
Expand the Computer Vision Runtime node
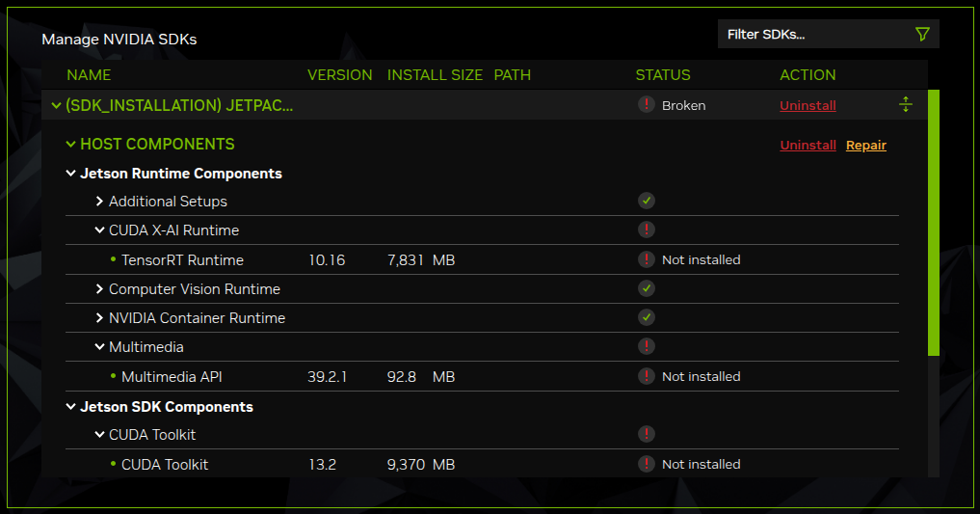99,289
